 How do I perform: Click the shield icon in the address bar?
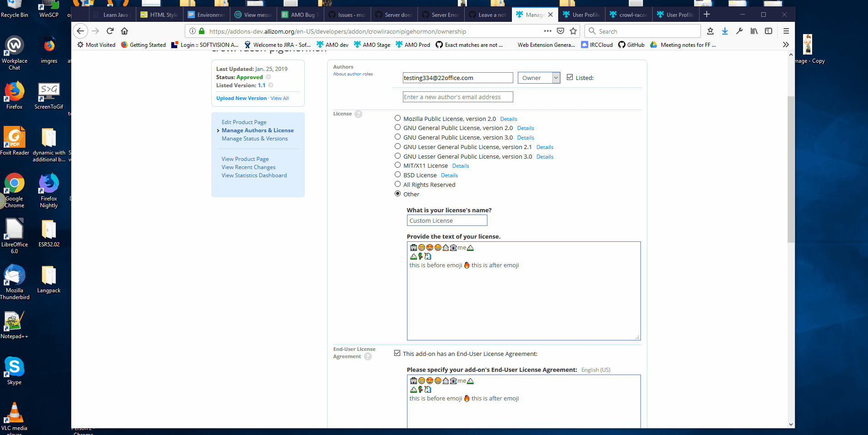[560, 31]
